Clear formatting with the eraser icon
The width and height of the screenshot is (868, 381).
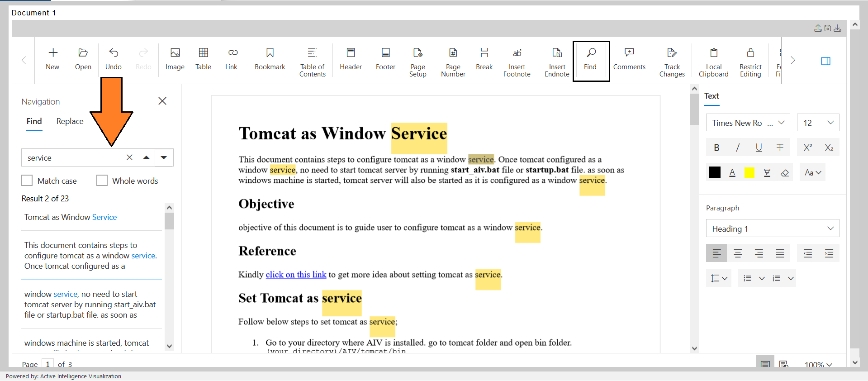click(x=785, y=172)
